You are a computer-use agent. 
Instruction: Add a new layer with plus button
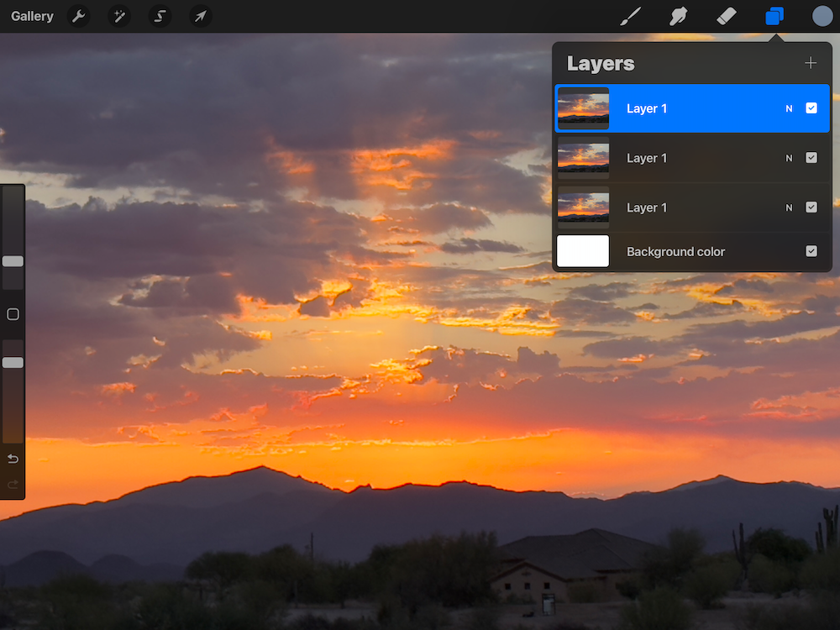(x=811, y=63)
